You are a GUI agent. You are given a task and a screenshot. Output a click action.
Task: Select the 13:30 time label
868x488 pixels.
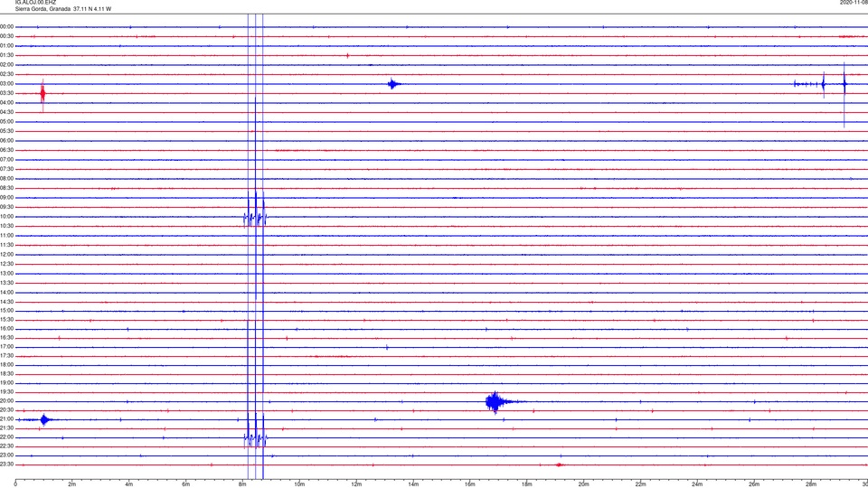(x=6, y=283)
